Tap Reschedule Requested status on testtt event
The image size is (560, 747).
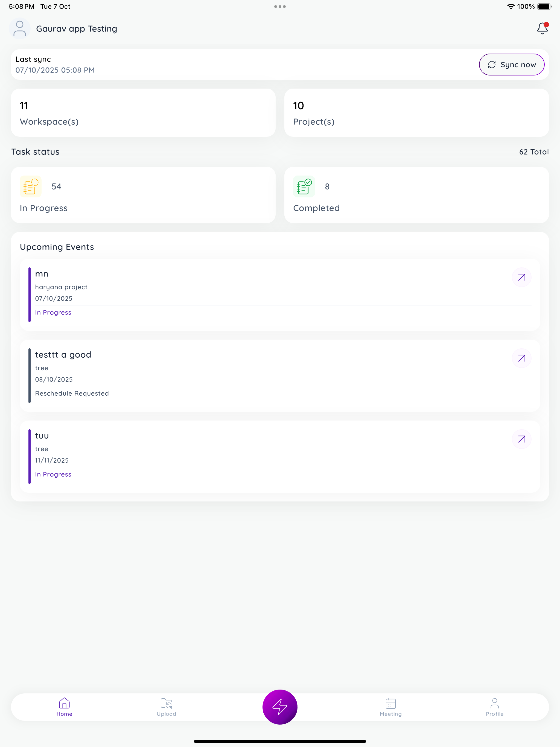coord(72,393)
